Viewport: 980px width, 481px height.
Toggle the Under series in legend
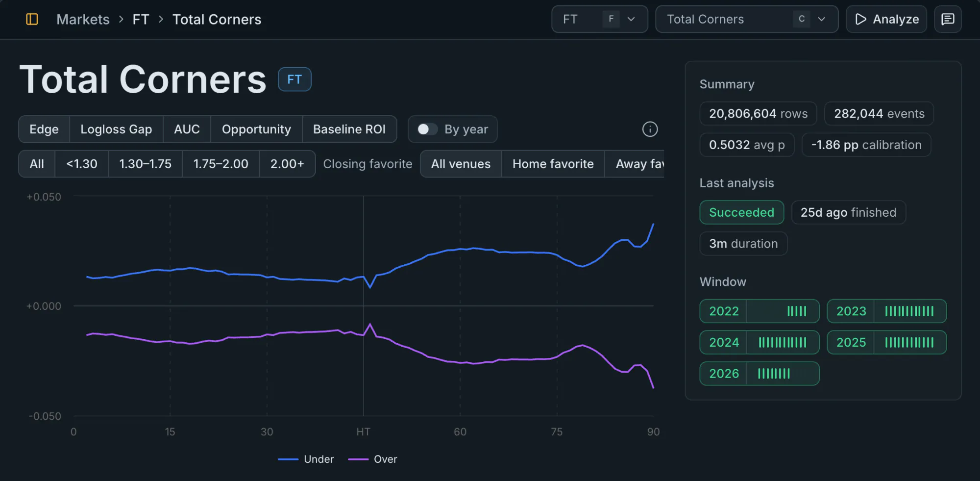pos(306,459)
